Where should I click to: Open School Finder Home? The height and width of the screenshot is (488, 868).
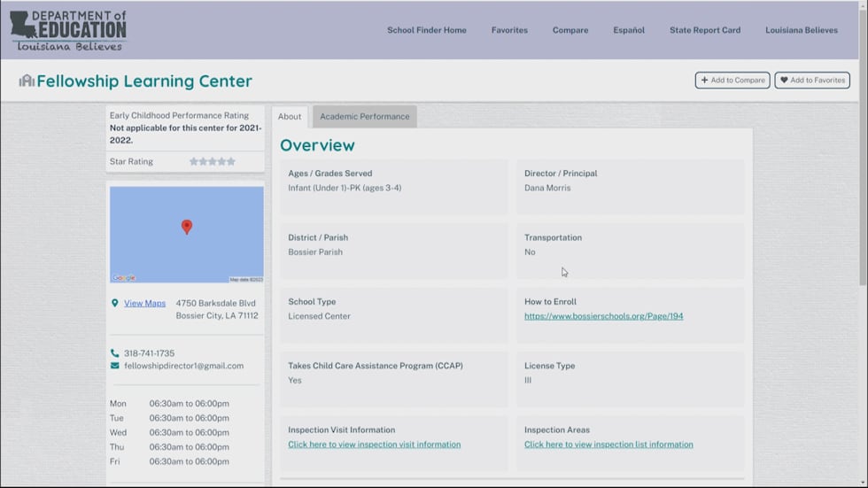pyautogui.click(x=427, y=30)
